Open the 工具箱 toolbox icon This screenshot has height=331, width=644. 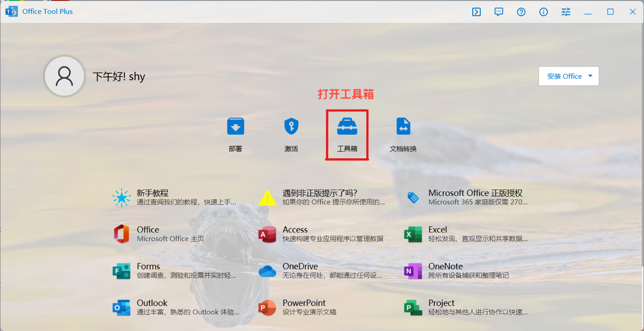click(x=347, y=134)
